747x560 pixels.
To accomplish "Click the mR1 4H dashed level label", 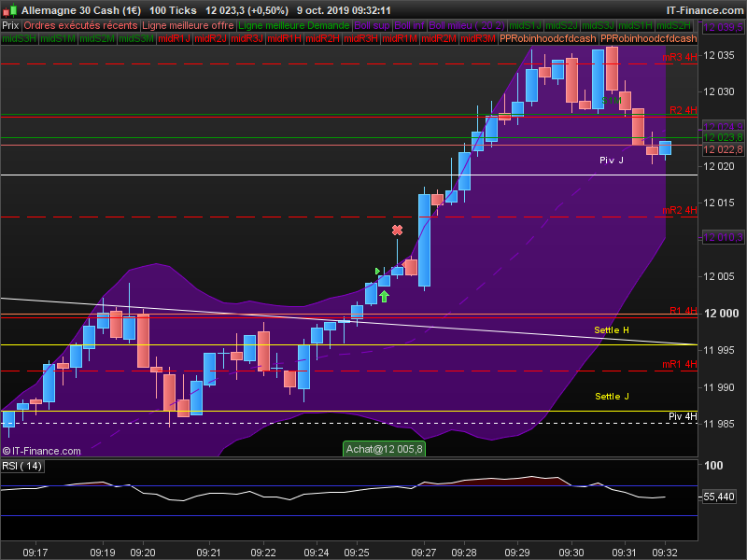I will click(680, 364).
